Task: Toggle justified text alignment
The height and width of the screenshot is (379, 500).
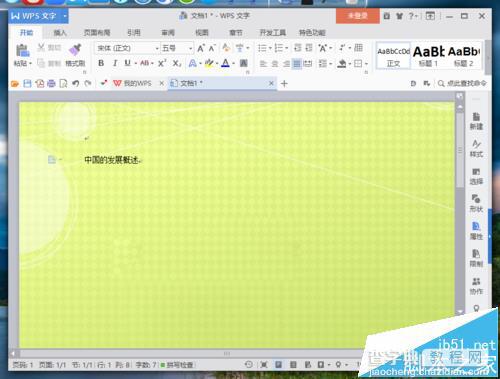Action: [297, 63]
